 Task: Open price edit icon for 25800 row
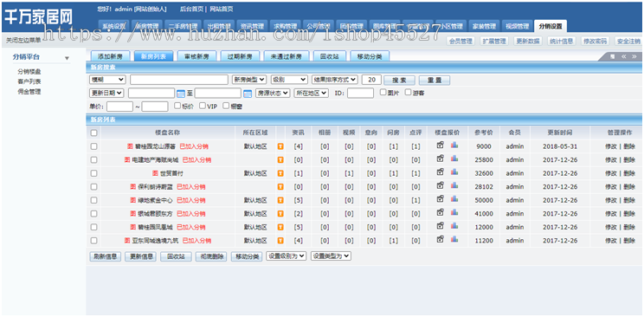tap(441, 158)
